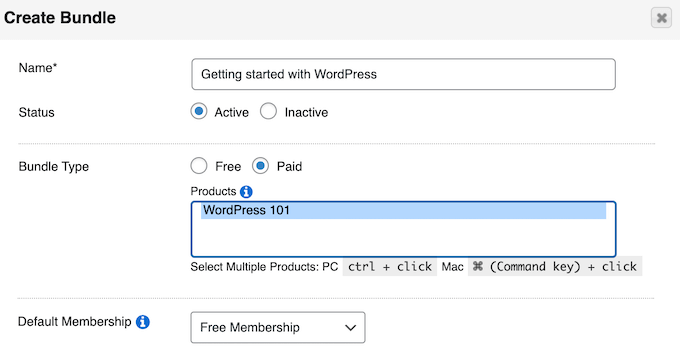Click the 'Paid' radio label text
The image size is (680, 360).
(x=289, y=167)
